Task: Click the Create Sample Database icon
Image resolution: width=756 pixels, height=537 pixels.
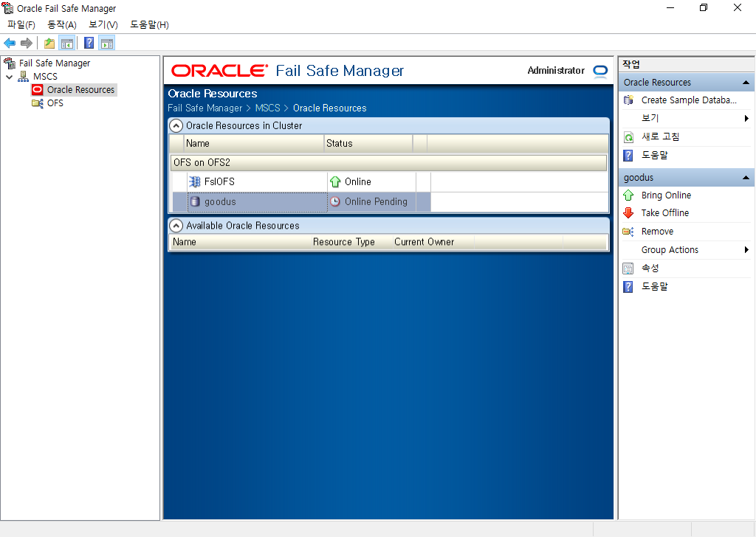Action: click(x=628, y=100)
